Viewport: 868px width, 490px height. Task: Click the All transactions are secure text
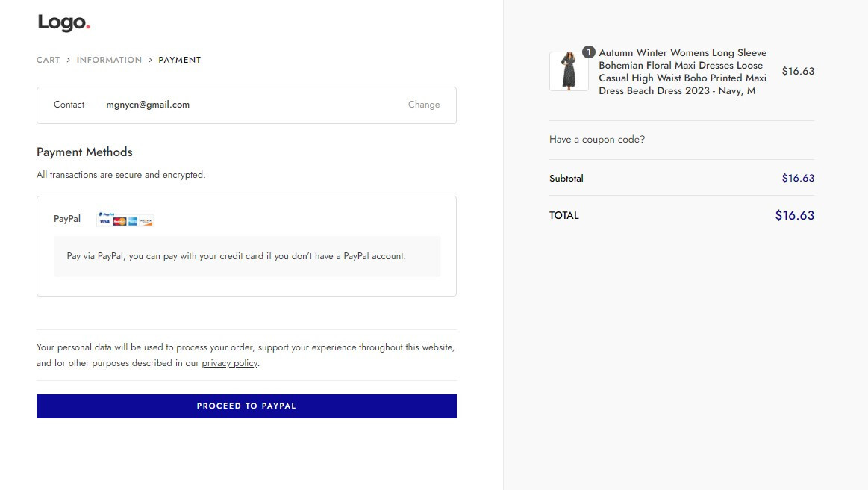click(121, 175)
